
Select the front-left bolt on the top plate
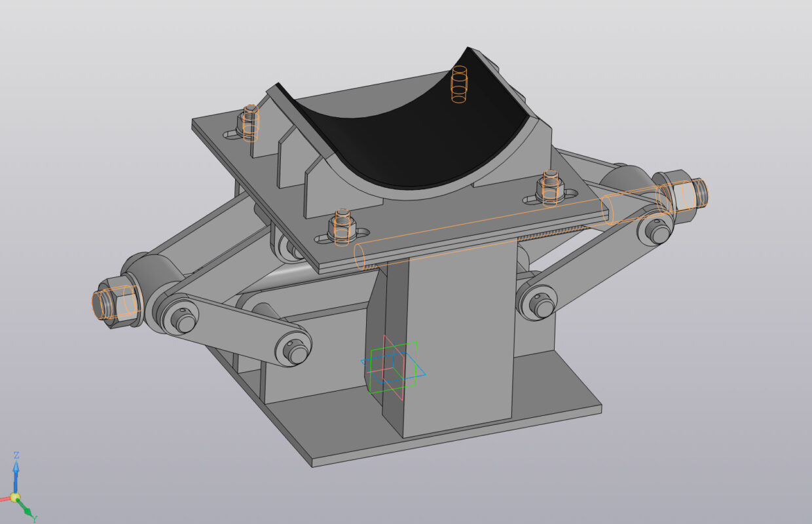[341, 226]
